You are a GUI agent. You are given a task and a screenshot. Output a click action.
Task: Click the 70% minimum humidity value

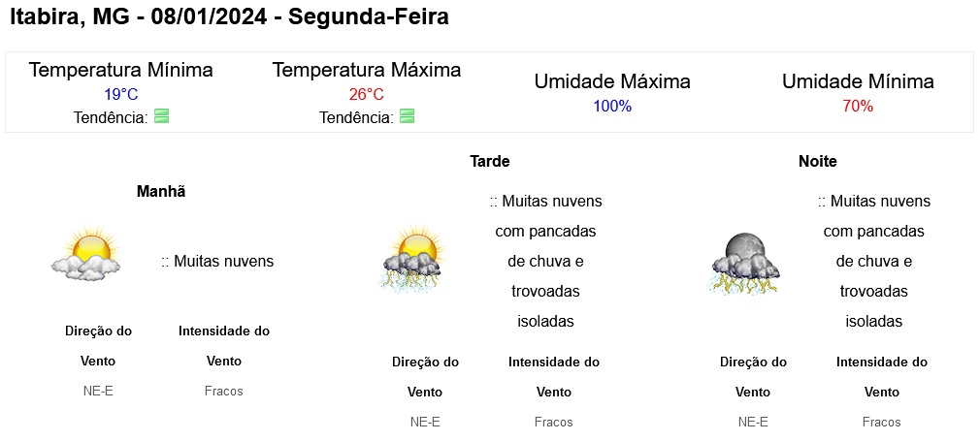pos(858,106)
